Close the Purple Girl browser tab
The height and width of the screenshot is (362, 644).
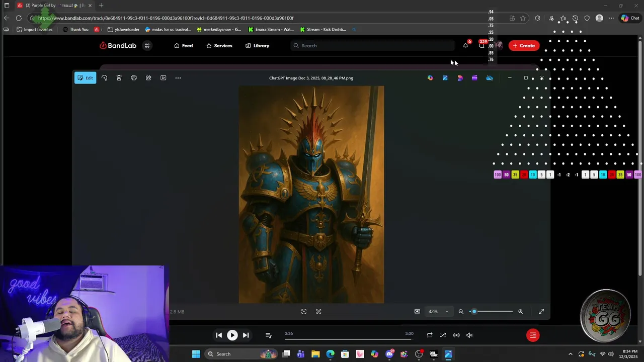(x=90, y=6)
